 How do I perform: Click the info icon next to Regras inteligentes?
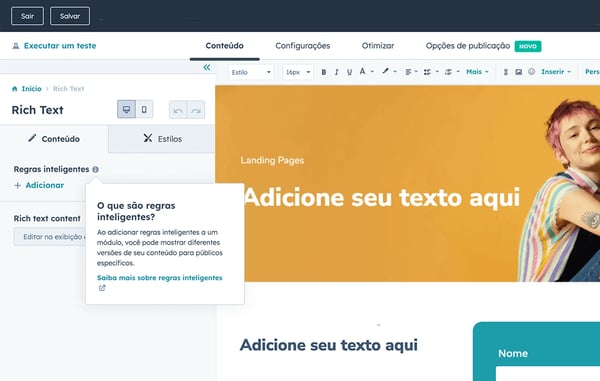coord(95,169)
